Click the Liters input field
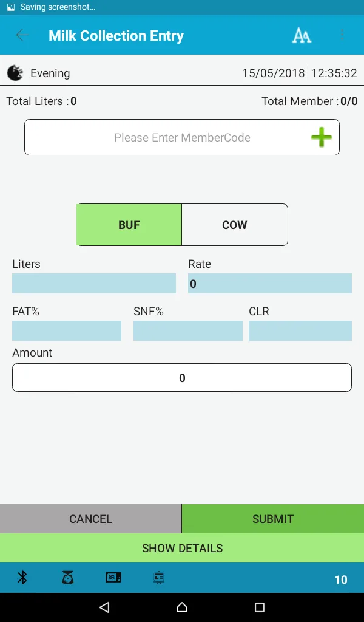The image size is (364, 622). (94, 284)
